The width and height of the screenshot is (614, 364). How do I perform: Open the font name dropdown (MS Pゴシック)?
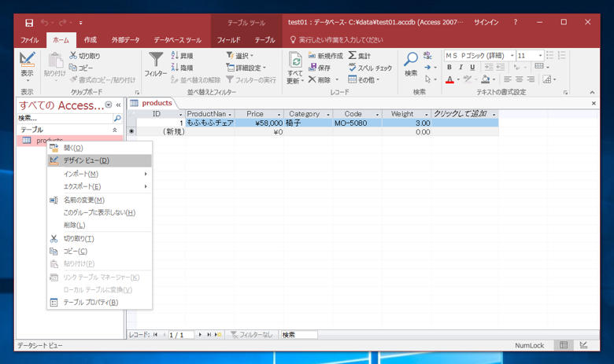(x=512, y=56)
